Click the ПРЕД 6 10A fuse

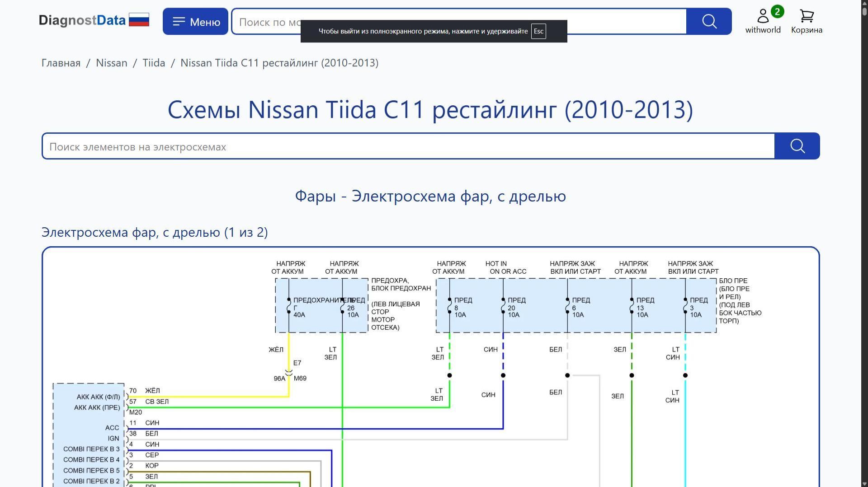click(567, 306)
